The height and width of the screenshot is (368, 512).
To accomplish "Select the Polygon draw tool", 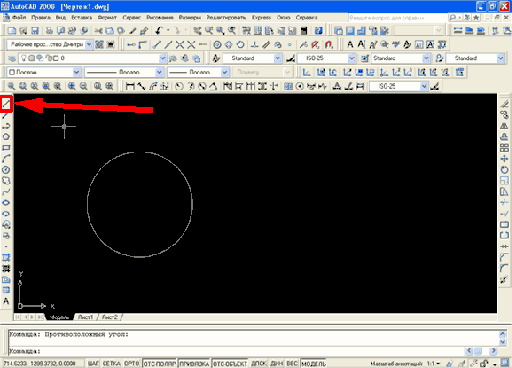I will pyautogui.click(x=6, y=137).
